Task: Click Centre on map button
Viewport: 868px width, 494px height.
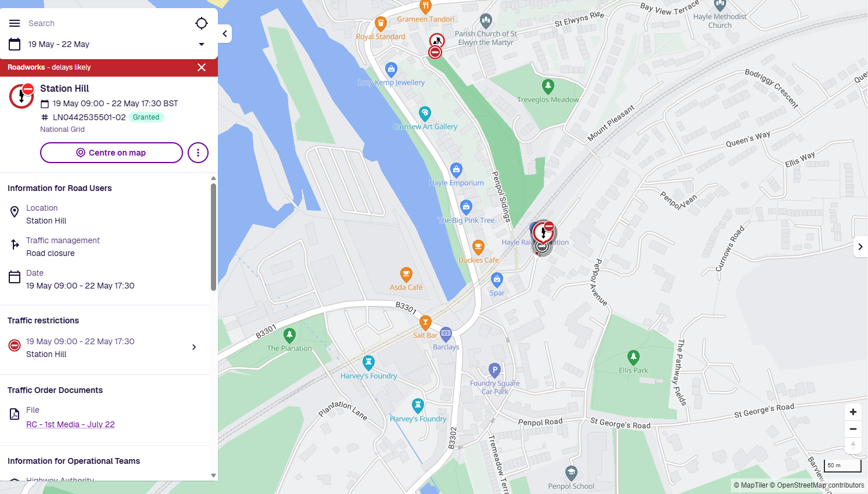Action: pos(112,153)
